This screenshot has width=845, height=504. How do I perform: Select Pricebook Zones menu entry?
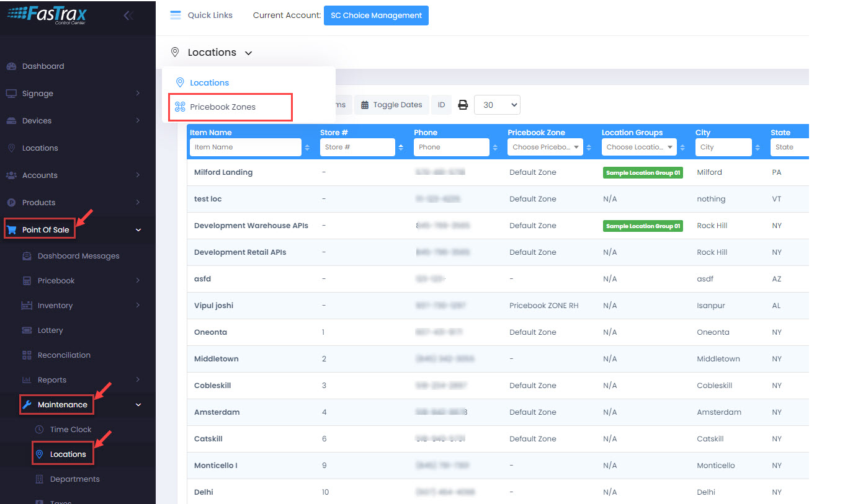pos(223,107)
